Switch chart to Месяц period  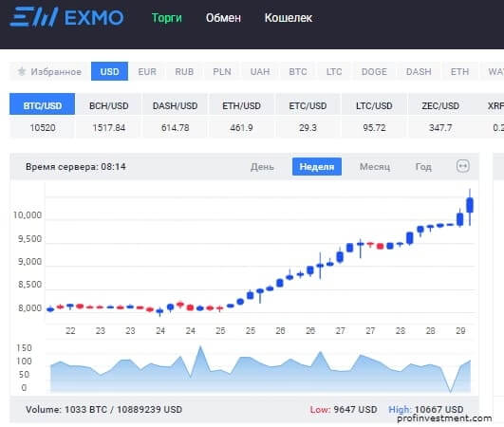pyautogui.click(x=375, y=167)
